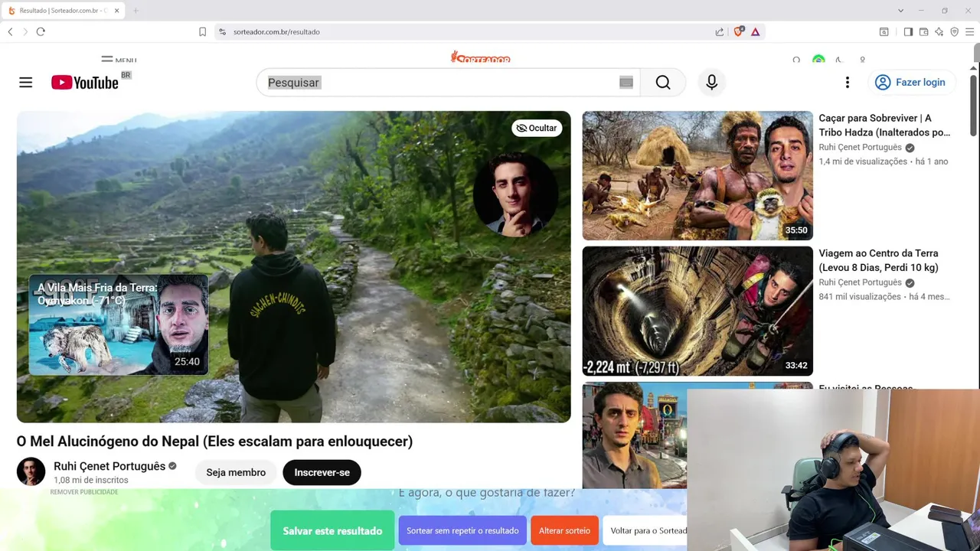Open the Leo AI sparkle icon
Viewport: 980px width, 551px height.
[939, 31]
